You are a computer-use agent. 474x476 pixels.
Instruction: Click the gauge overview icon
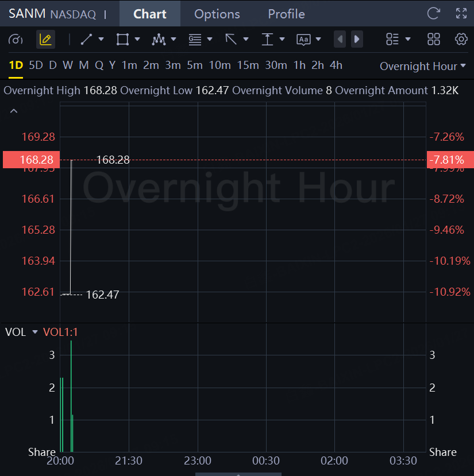coord(16,39)
